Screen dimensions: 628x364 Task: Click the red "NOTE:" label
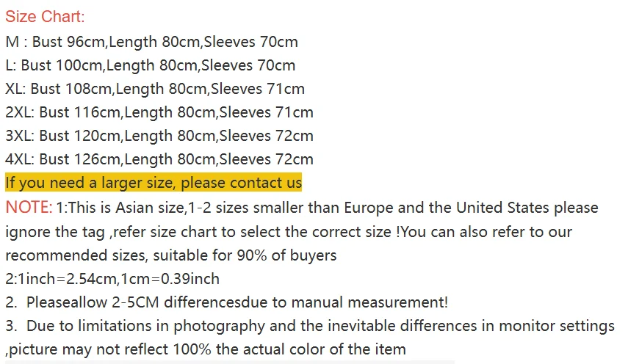click(x=29, y=208)
